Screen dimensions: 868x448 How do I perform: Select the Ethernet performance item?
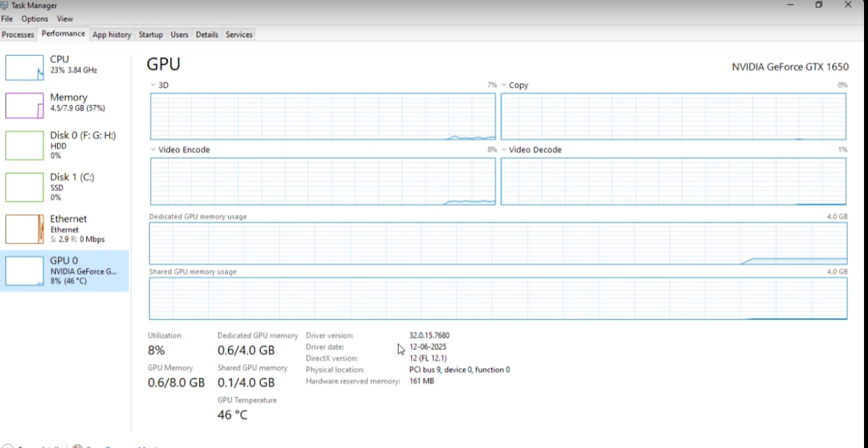[64, 228]
